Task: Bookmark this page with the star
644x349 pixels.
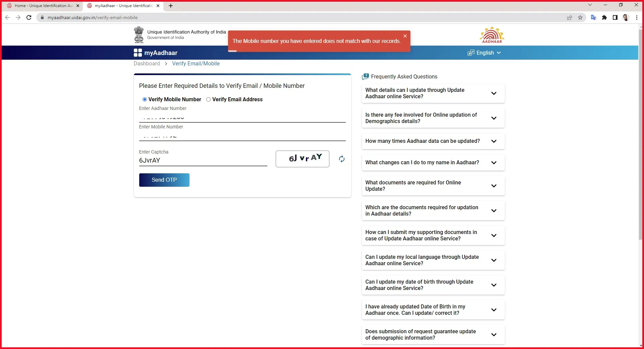Action: click(580, 17)
